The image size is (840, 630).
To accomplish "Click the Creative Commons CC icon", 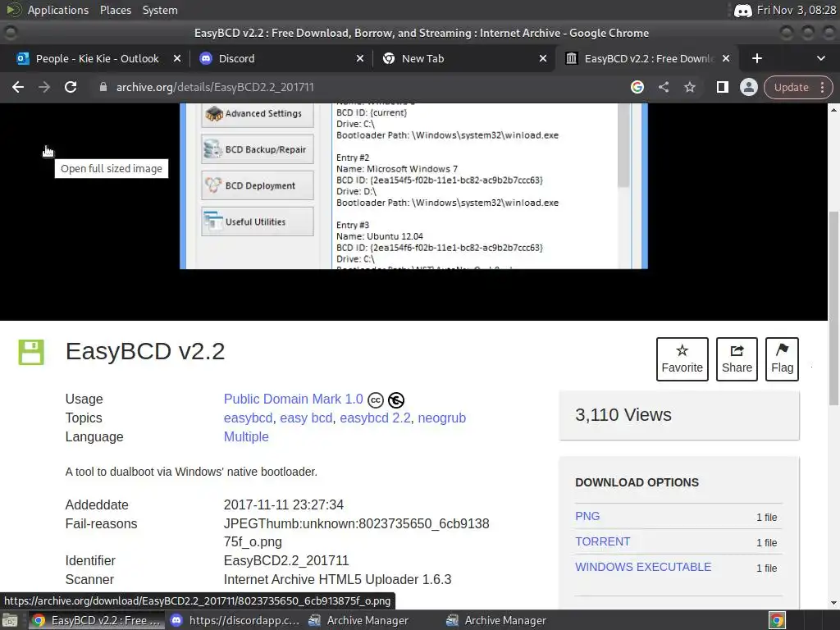I will point(376,400).
